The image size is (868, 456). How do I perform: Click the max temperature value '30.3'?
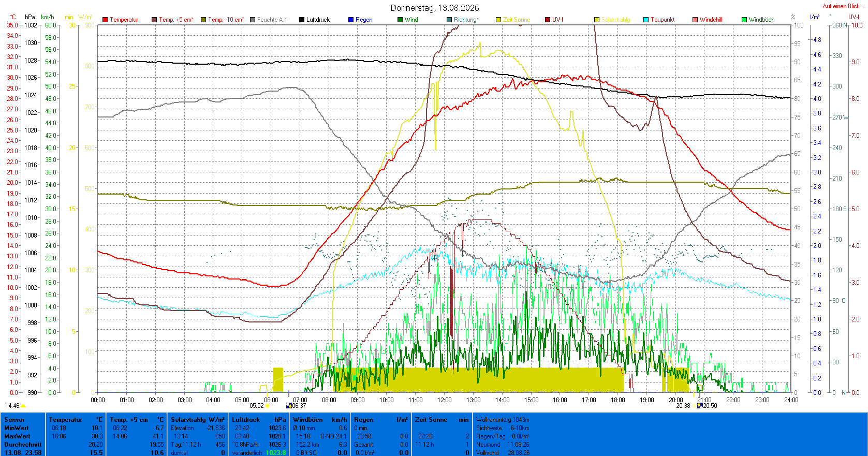[x=97, y=436]
